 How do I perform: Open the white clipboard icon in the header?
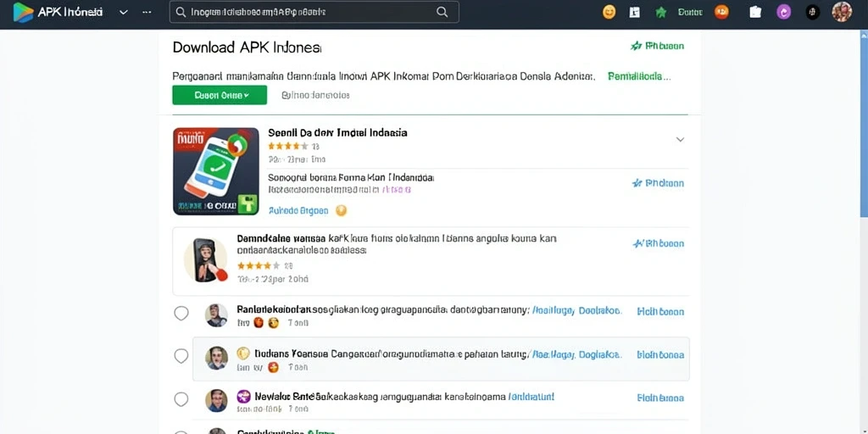click(755, 12)
